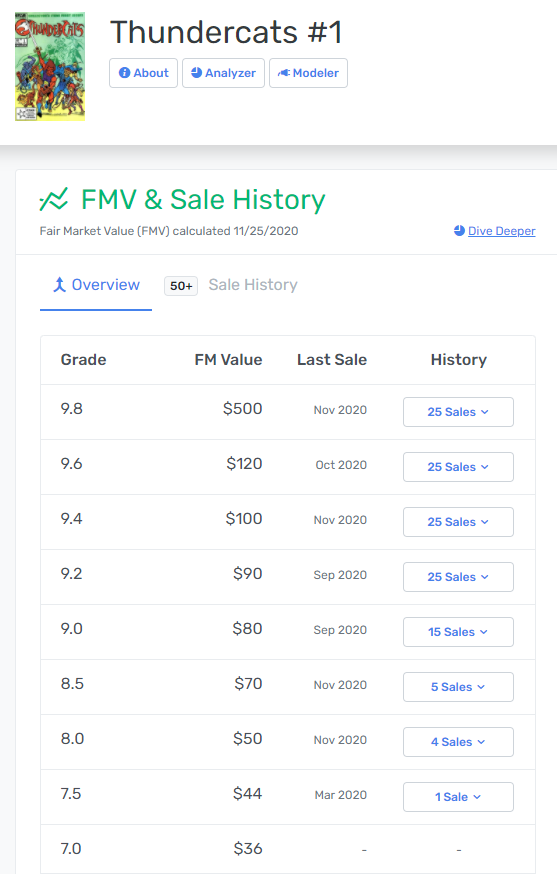The height and width of the screenshot is (874, 557).
Task: Expand 4 Sales for grade 8.0
Action: pos(458,742)
